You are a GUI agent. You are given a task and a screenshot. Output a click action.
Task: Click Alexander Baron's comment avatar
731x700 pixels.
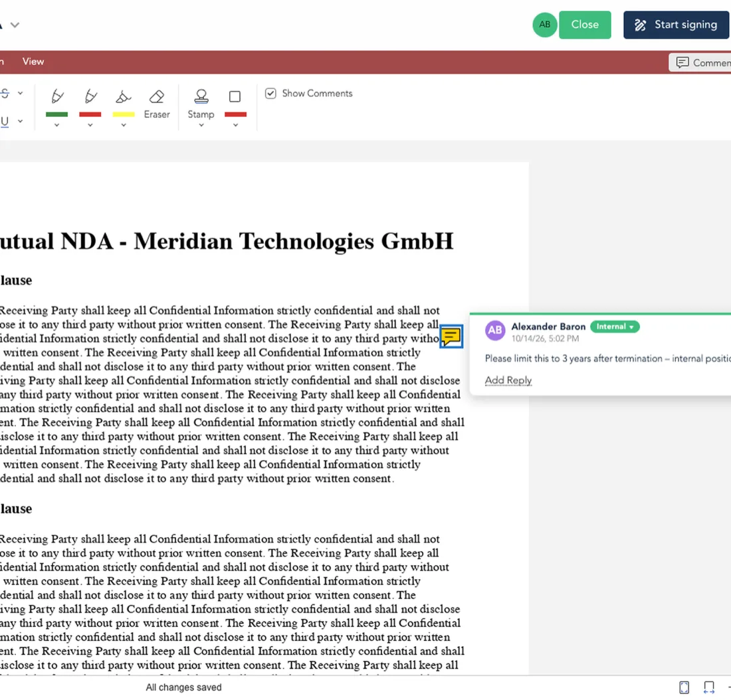coord(495,330)
